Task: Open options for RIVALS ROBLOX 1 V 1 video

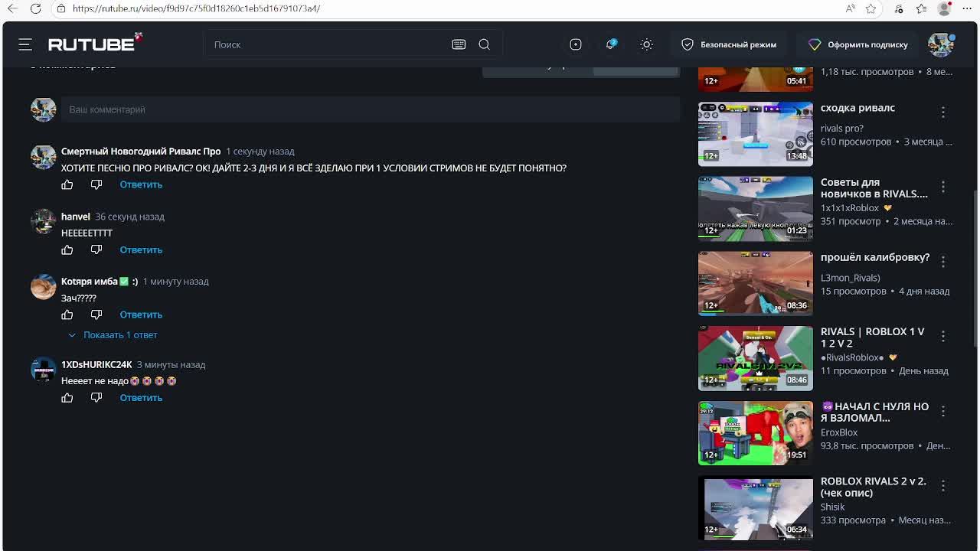Action: point(943,337)
